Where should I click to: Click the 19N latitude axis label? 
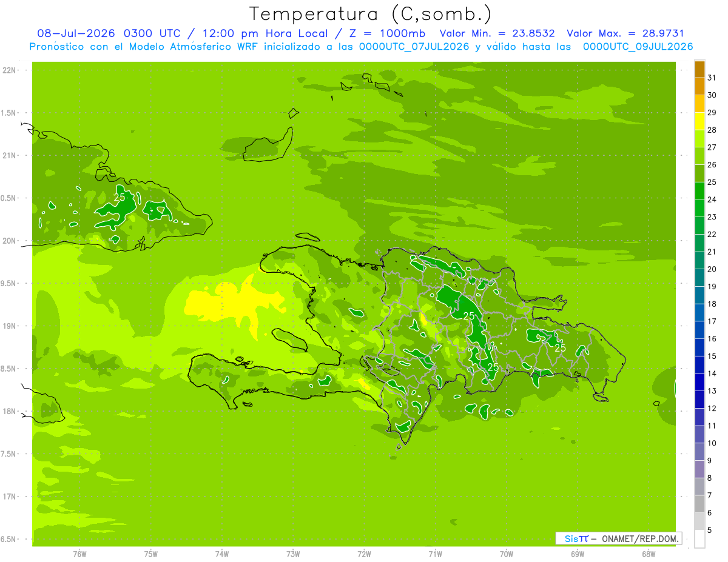9,326
